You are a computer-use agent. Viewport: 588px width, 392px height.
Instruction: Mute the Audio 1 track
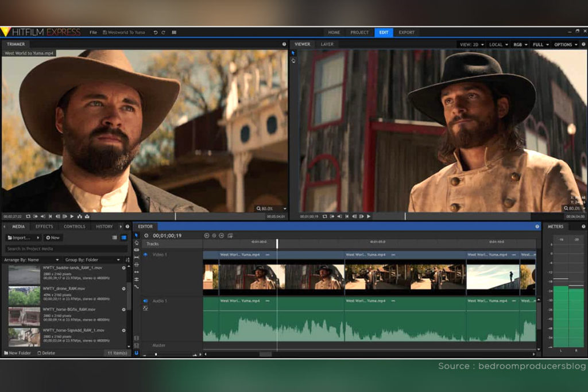point(145,301)
